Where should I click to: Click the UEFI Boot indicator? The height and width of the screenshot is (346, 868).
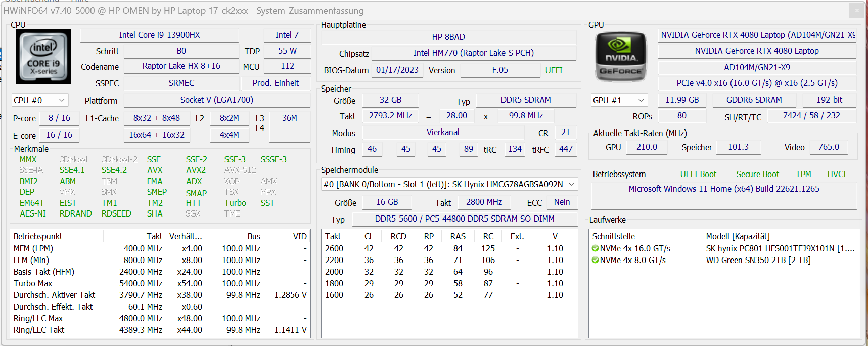(698, 174)
